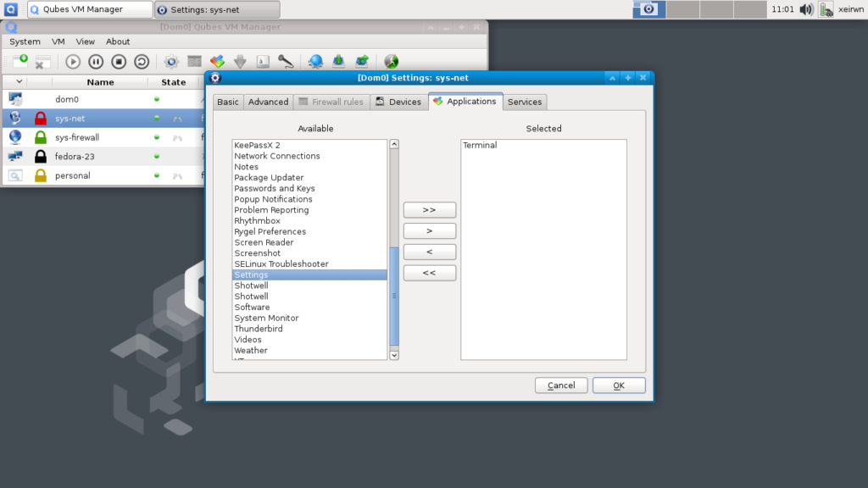Click the blue globe toolbar icon

pyautogui.click(x=315, y=61)
